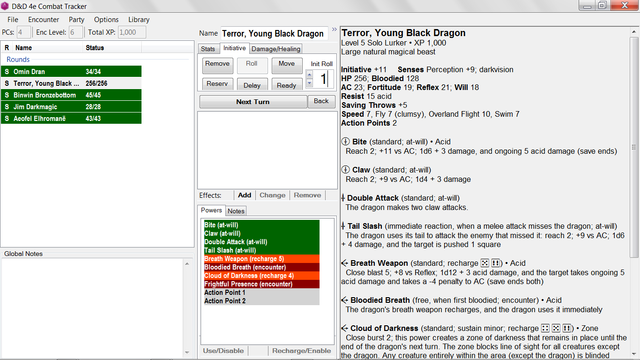
Task: Click the Name input field
Action: (274, 34)
